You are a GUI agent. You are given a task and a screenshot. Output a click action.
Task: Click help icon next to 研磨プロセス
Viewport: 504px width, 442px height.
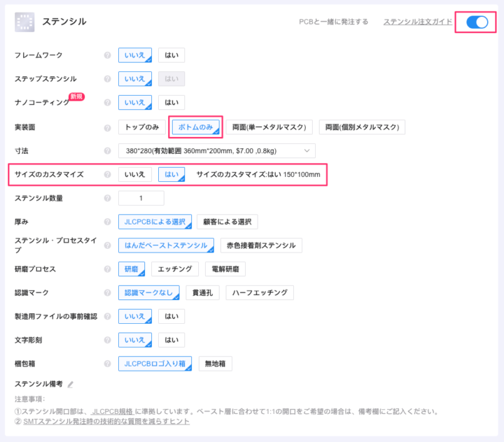pyautogui.click(x=108, y=269)
